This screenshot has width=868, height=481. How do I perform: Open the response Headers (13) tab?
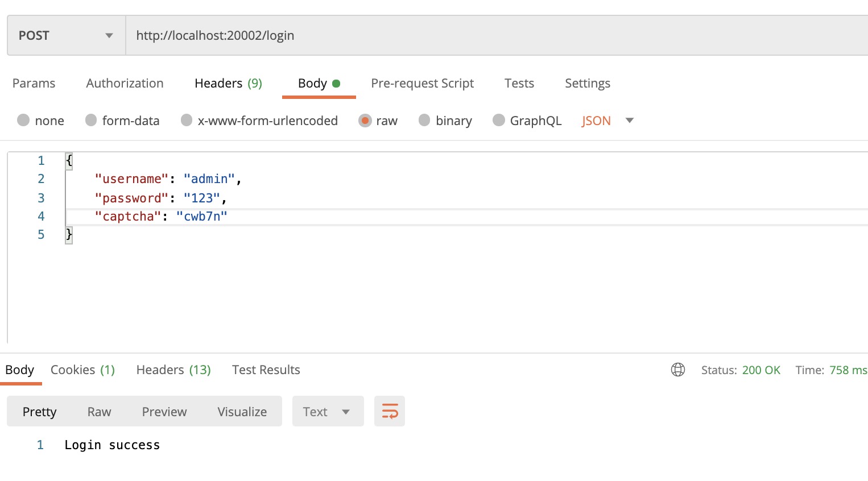[173, 370]
